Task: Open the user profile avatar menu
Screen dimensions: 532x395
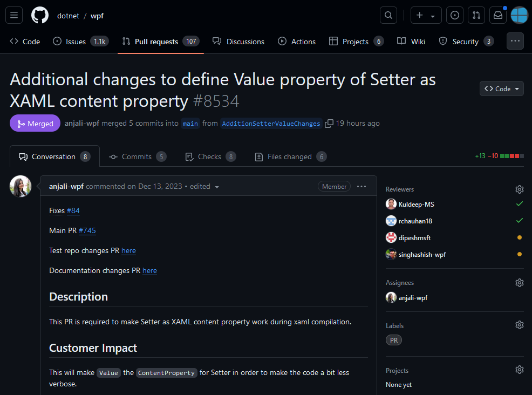Action: [x=519, y=15]
